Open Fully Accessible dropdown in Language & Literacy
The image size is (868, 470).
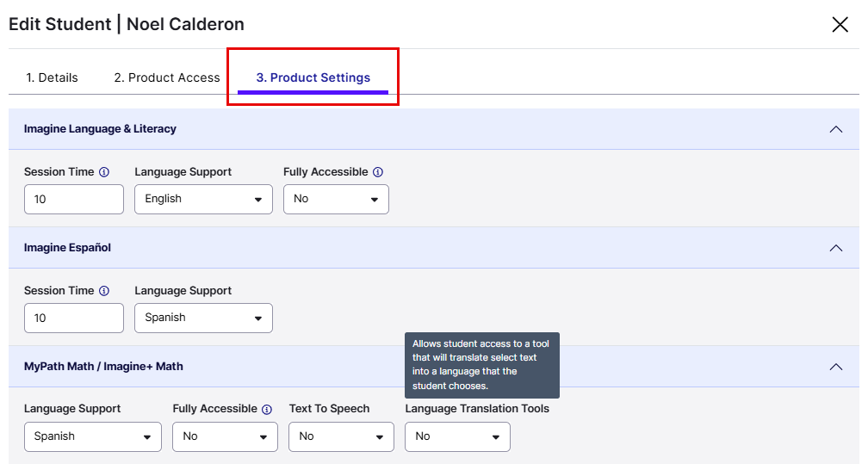(x=336, y=199)
